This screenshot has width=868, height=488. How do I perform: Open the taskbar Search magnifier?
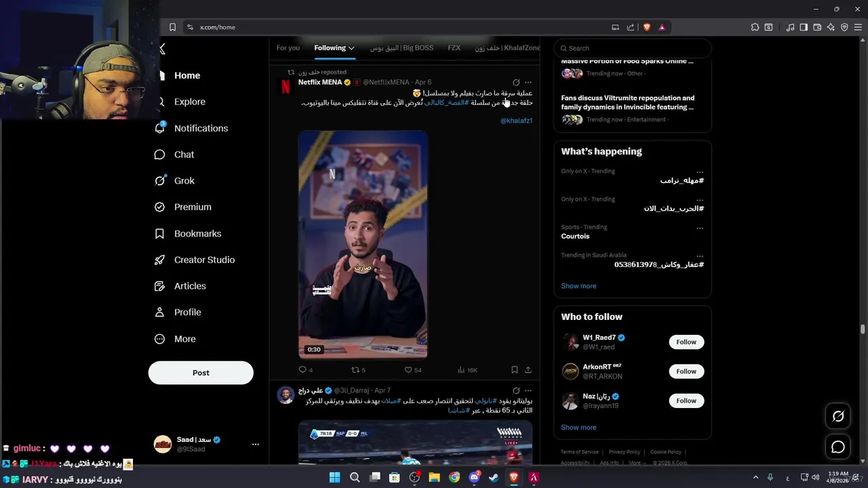click(x=355, y=478)
